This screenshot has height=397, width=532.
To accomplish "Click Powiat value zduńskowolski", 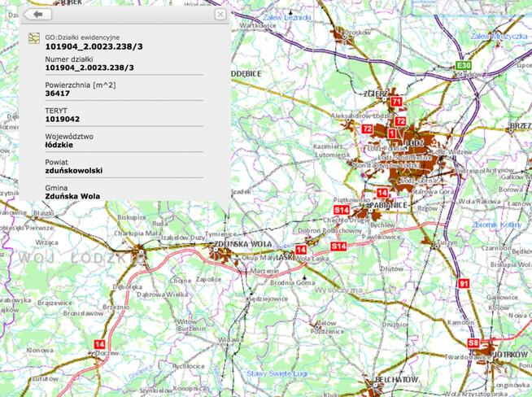I will tap(74, 170).
